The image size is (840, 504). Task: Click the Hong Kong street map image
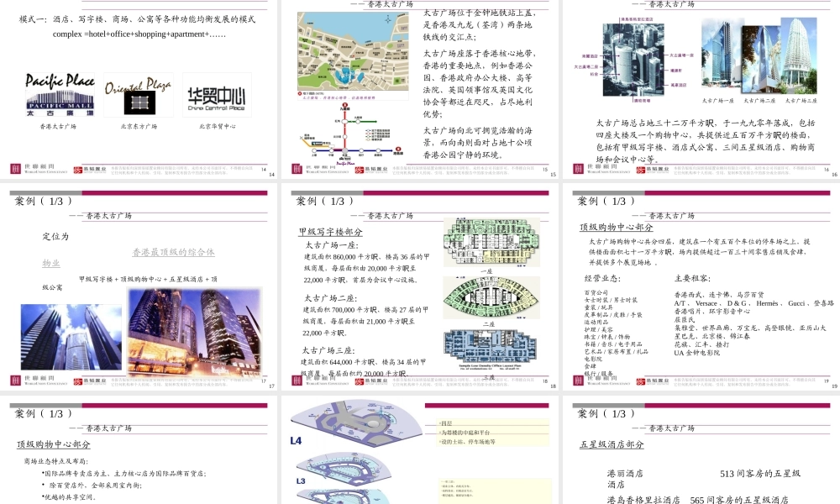(x=353, y=52)
